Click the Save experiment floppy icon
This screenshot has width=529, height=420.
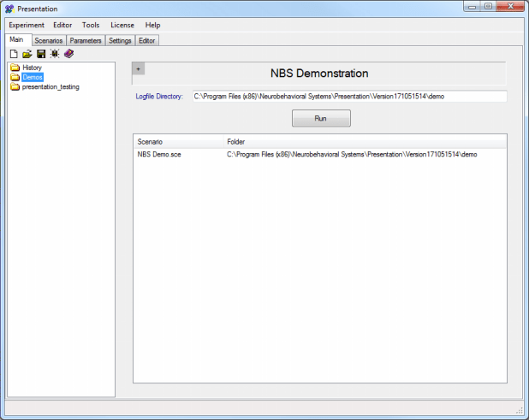click(x=41, y=54)
